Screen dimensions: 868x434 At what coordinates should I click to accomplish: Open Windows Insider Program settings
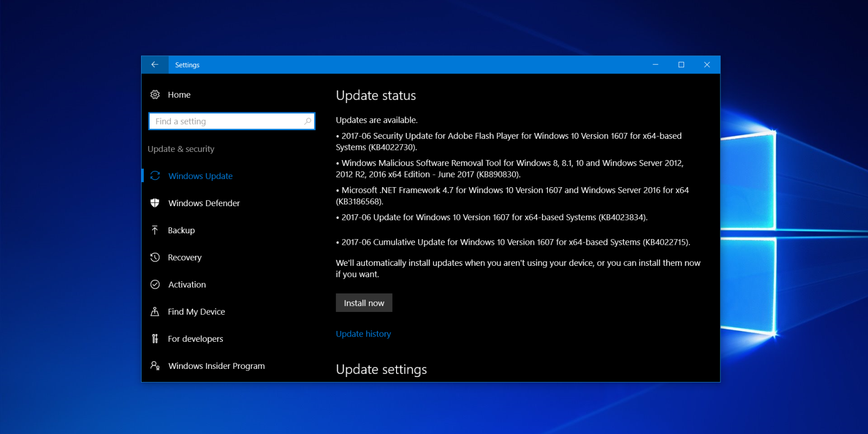click(x=216, y=366)
